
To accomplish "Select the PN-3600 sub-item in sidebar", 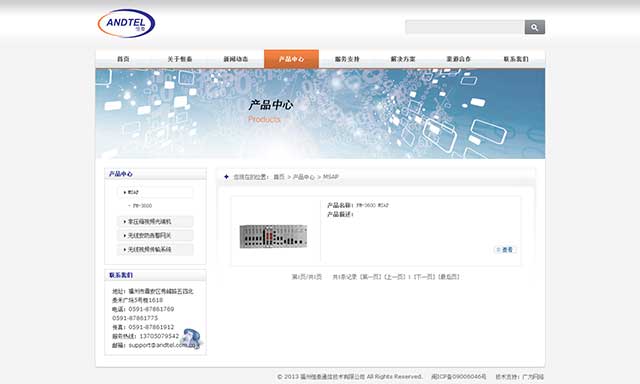I will 142,206.
